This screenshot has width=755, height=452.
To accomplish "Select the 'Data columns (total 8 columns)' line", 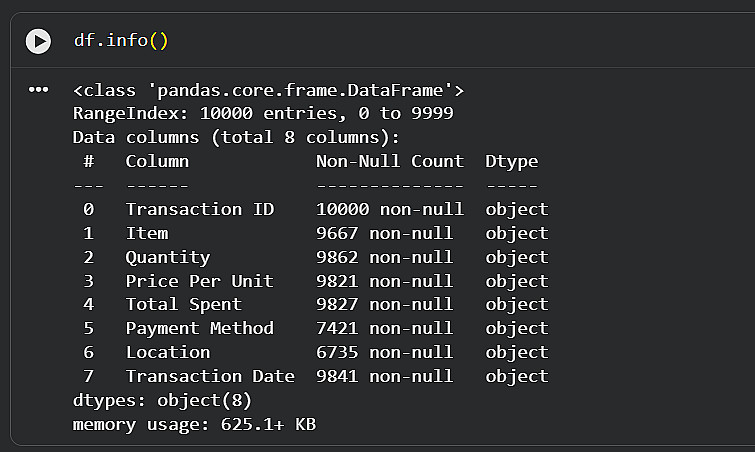I will (236, 137).
